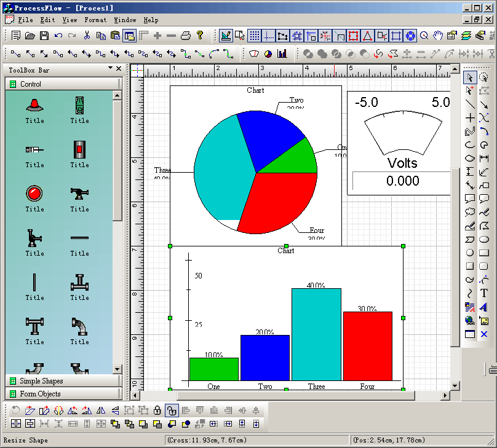Add the pipe elbow control
The image size is (497, 448).
79,326
